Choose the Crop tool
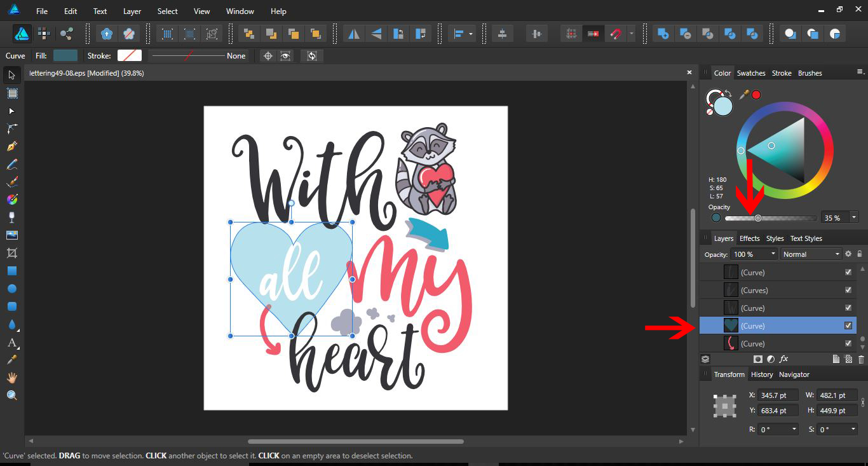Screen dimensions: 868x466 tap(12, 253)
